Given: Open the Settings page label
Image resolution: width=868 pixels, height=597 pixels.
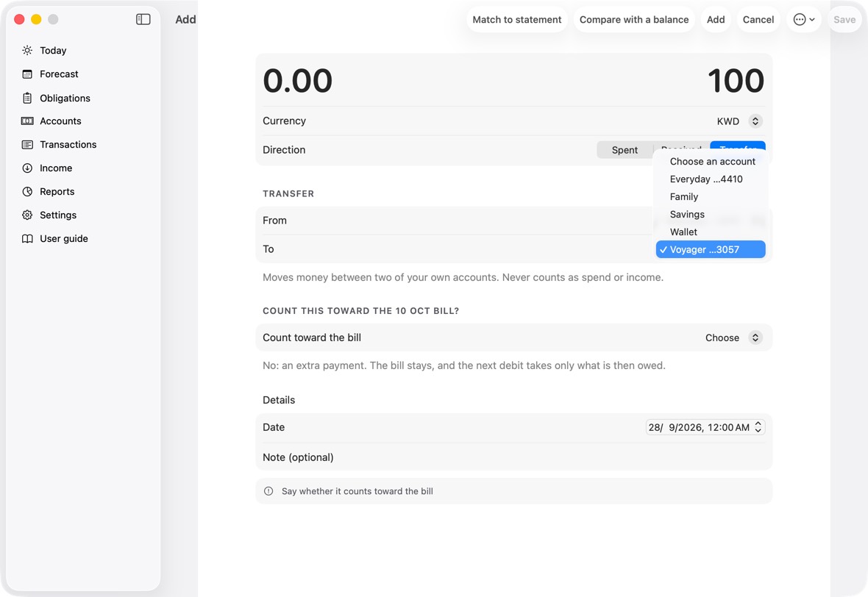Looking at the screenshot, I should coord(58,215).
